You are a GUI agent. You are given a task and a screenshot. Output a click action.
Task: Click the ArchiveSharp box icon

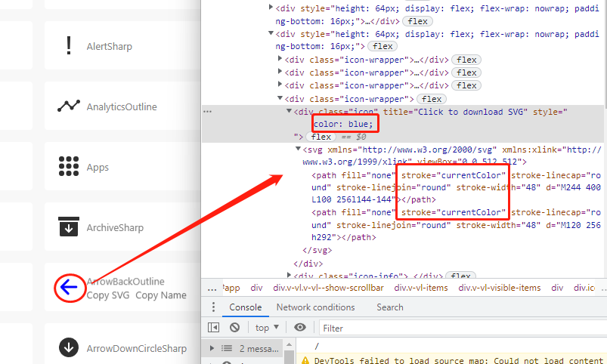(69, 227)
